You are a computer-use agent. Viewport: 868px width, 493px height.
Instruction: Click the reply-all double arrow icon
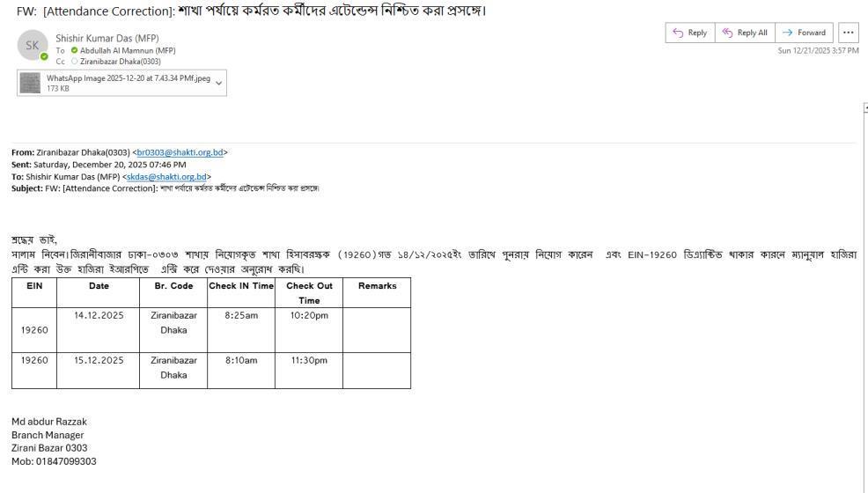727,33
